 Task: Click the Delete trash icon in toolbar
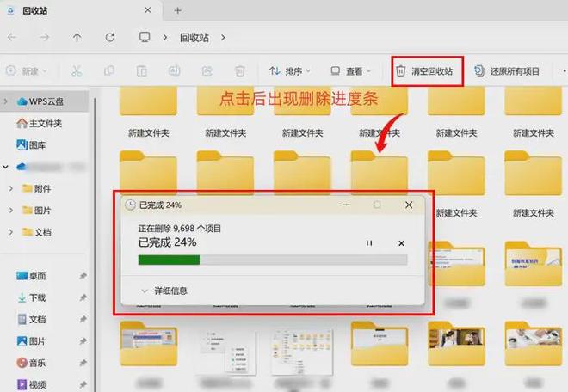point(240,71)
